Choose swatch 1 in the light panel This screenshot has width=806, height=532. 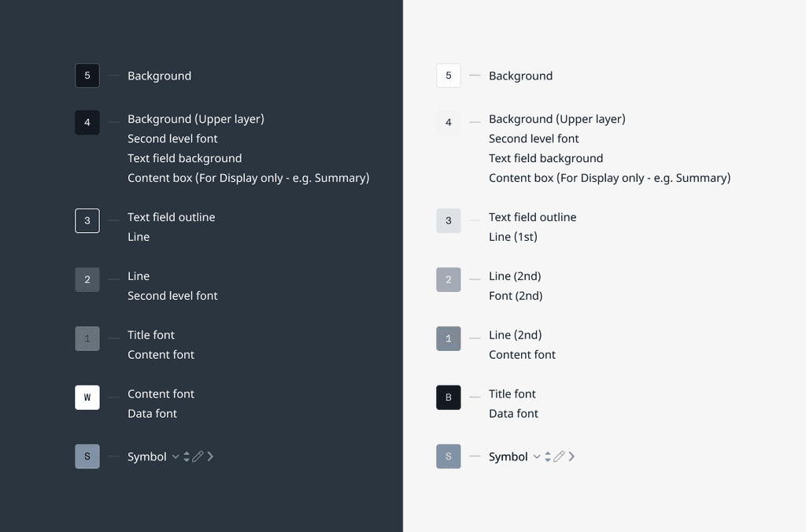pos(449,338)
